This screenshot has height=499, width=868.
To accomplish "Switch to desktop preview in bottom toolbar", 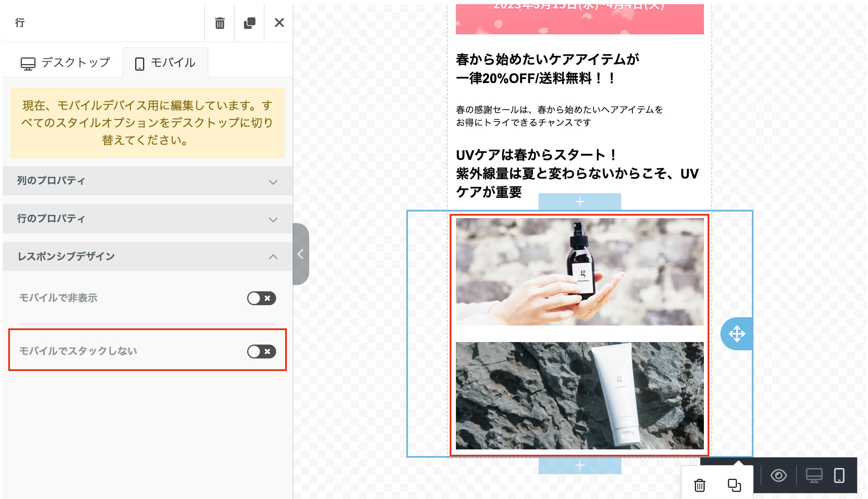I will pyautogui.click(x=814, y=475).
